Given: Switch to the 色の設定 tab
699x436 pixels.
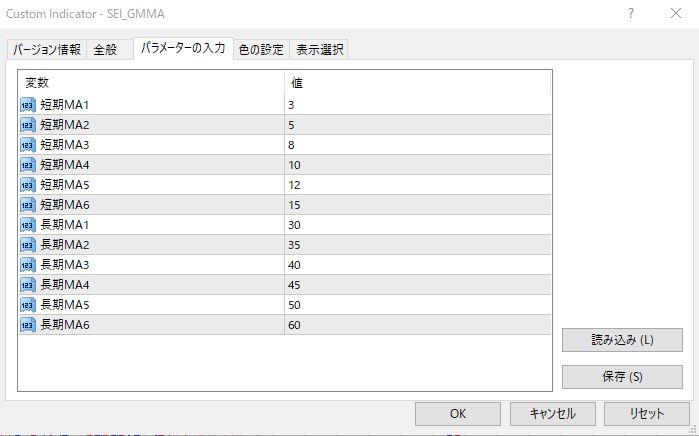Looking at the screenshot, I should (261, 50).
